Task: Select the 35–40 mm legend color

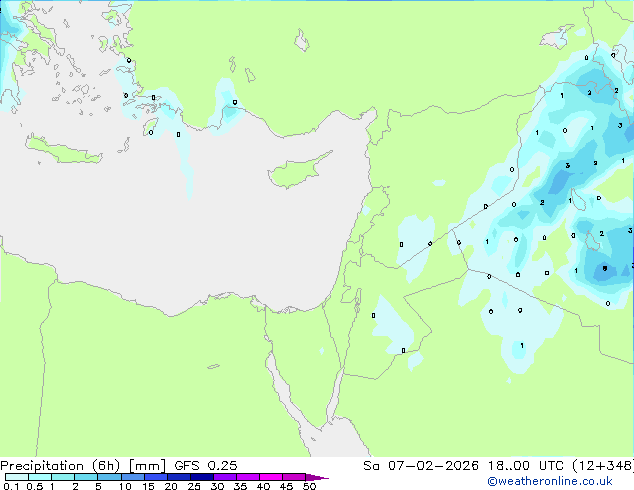Action: tap(247, 477)
